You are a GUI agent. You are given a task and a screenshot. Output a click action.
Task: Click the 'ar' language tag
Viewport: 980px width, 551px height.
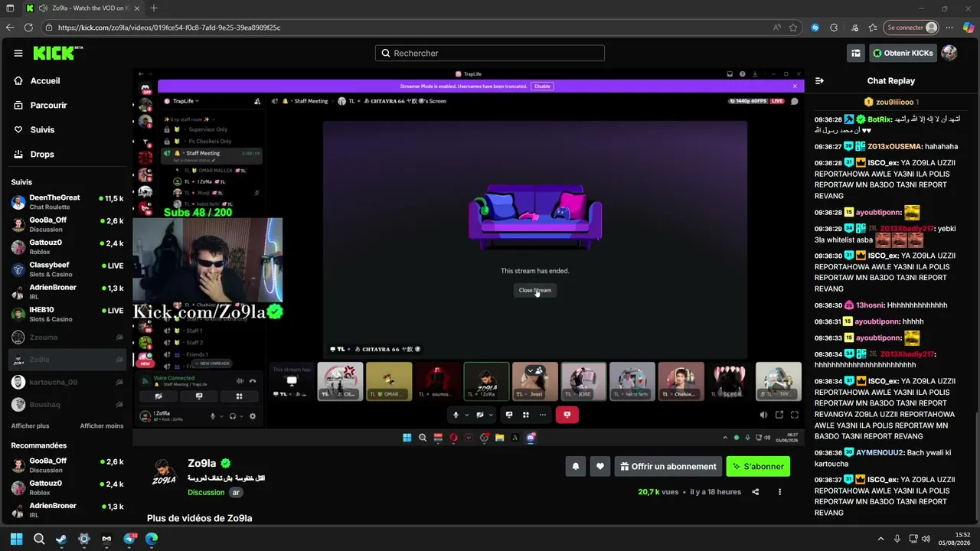tap(237, 492)
